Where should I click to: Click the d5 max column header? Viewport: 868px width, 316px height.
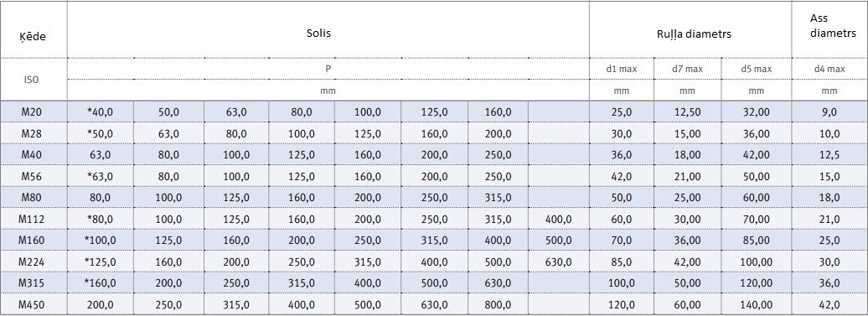click(757, 70)
